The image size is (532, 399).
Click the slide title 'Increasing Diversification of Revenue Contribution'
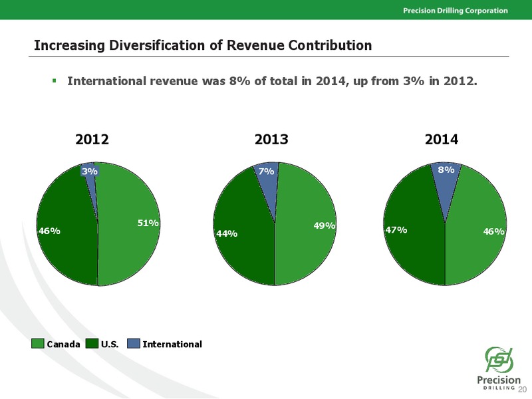(203, 45)
